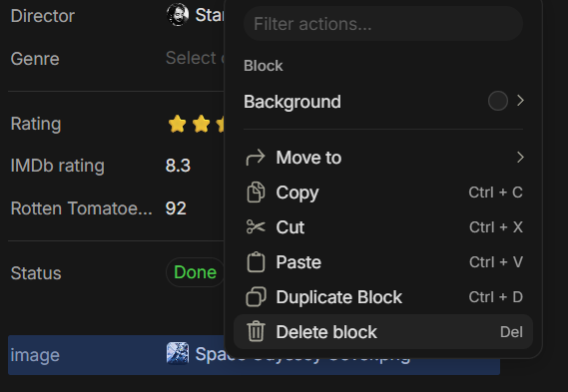Choose Paste from the block menu
Viewport: 568px width, 392px height.
click(383, 262)
